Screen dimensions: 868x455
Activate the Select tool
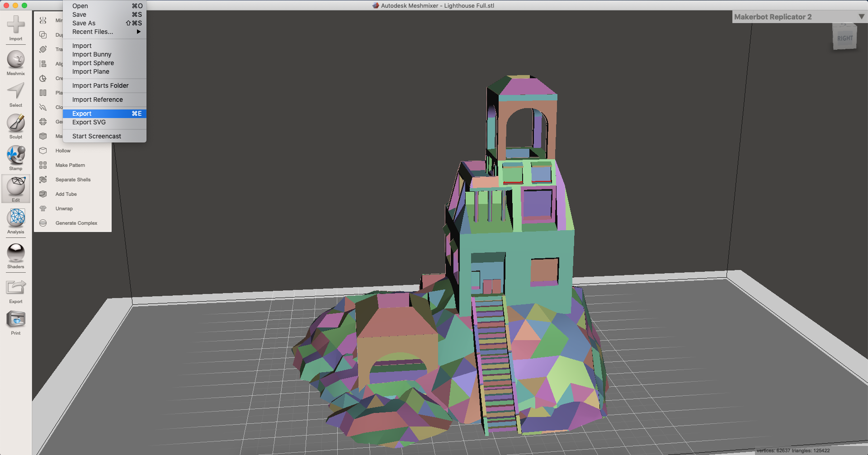click(16, 95)
